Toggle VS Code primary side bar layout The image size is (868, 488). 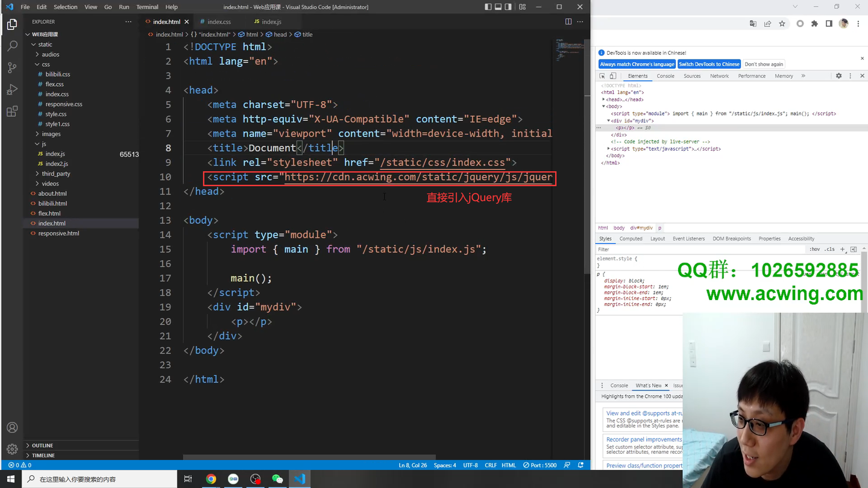point(488,7)
